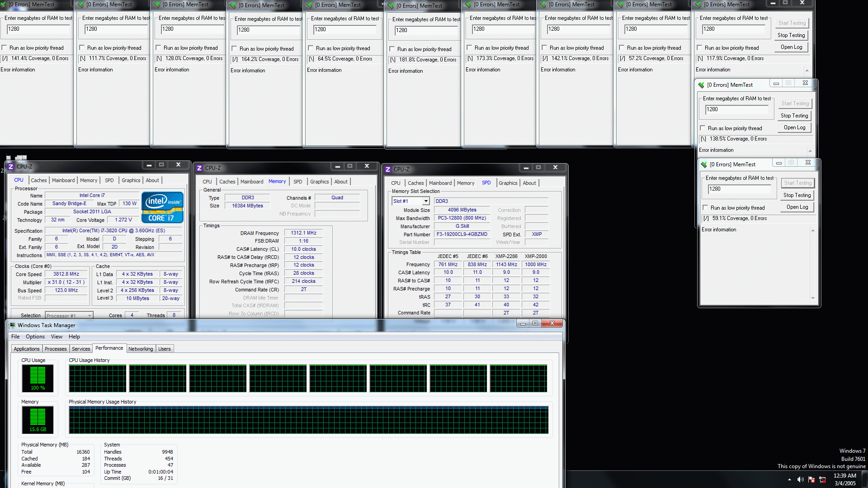Enable low priority thread in 173.3% coverage window
This screenshot has height=488, width=868.
[469, 48]
